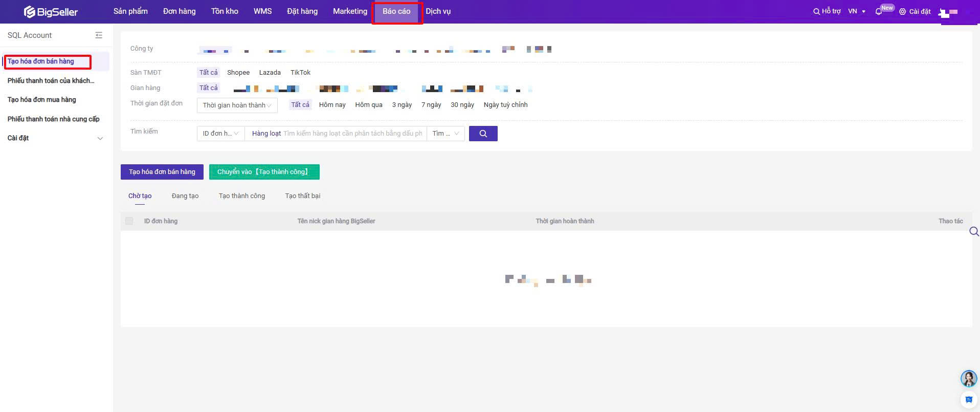Click the green Chuyển vào Tạo thành công button
This screenshot has width=980, height=412.
pyautogui.click(x=264, y=172)
